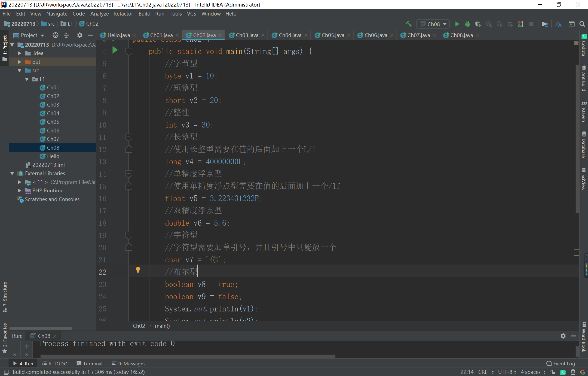
Task: Toggle the Maven side panel
Action: point(584,112)
